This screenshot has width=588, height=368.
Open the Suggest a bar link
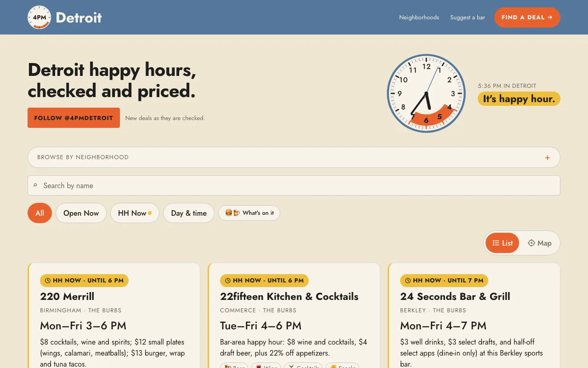click(467, 17)
